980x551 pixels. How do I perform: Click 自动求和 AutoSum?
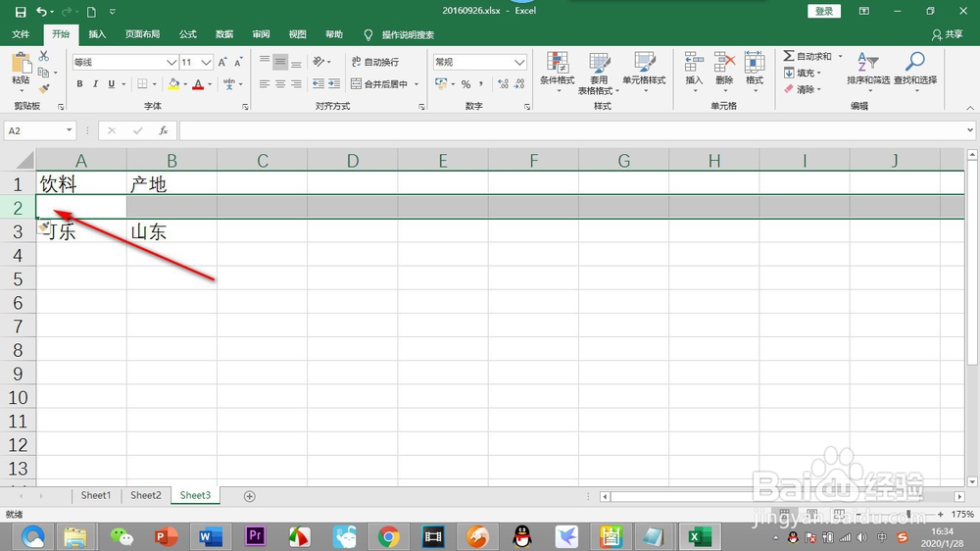click(x=808, y=56)
